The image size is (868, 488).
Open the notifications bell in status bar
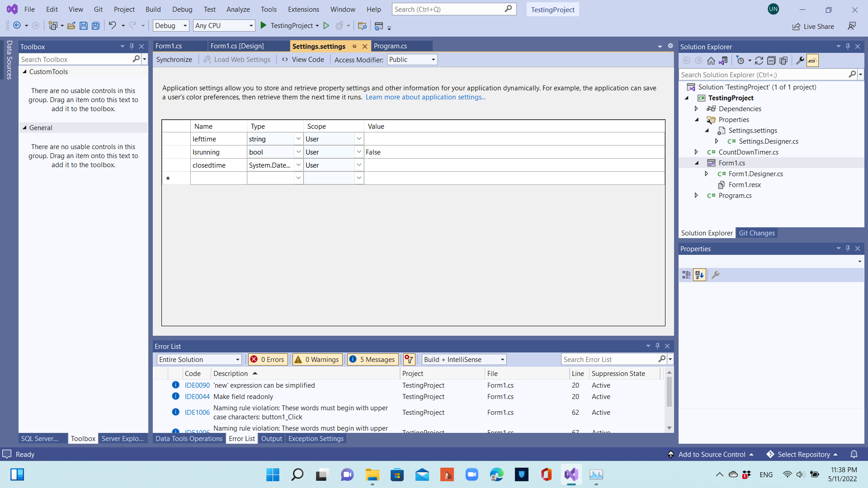854,454
